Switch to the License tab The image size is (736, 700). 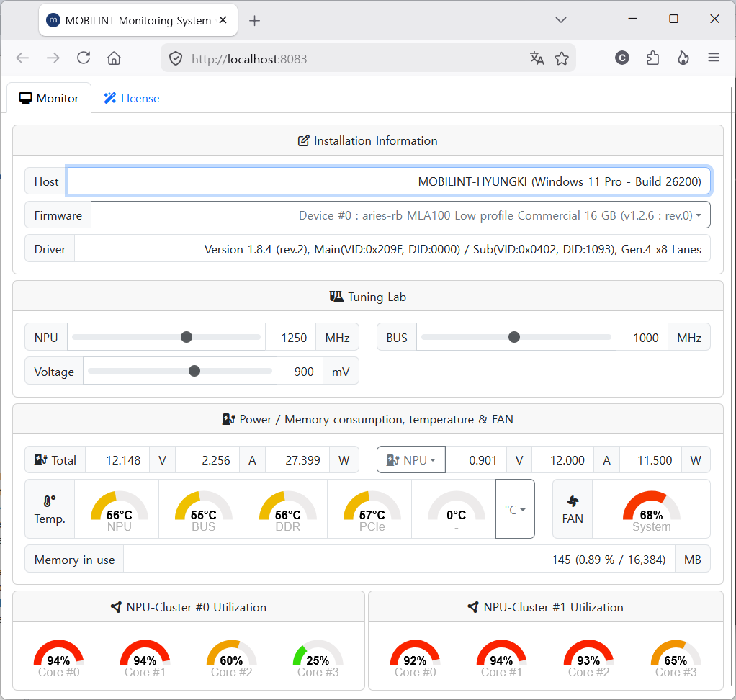point(131,98)
